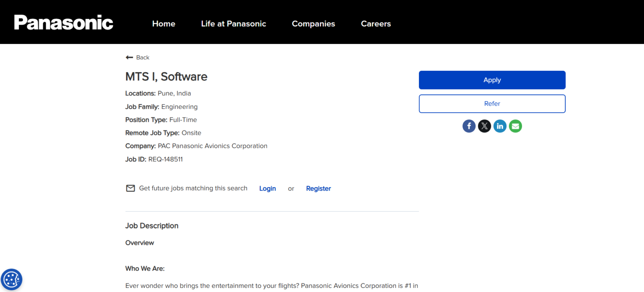
Task: Share the job posting on X
Action: [x=484, y=126]
